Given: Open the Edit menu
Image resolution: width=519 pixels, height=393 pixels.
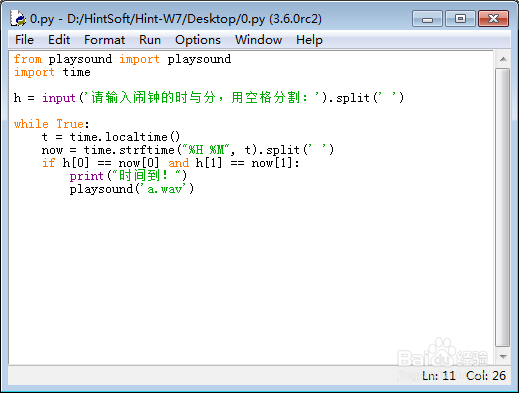Looking at the screenshot, I should pyautogui.click(x=59, y=40).
